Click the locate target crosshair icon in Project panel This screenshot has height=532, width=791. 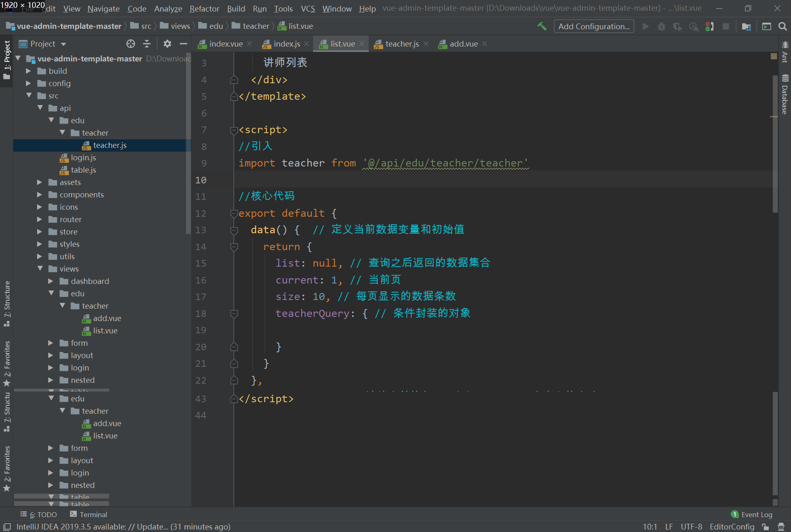coord(131,44)
